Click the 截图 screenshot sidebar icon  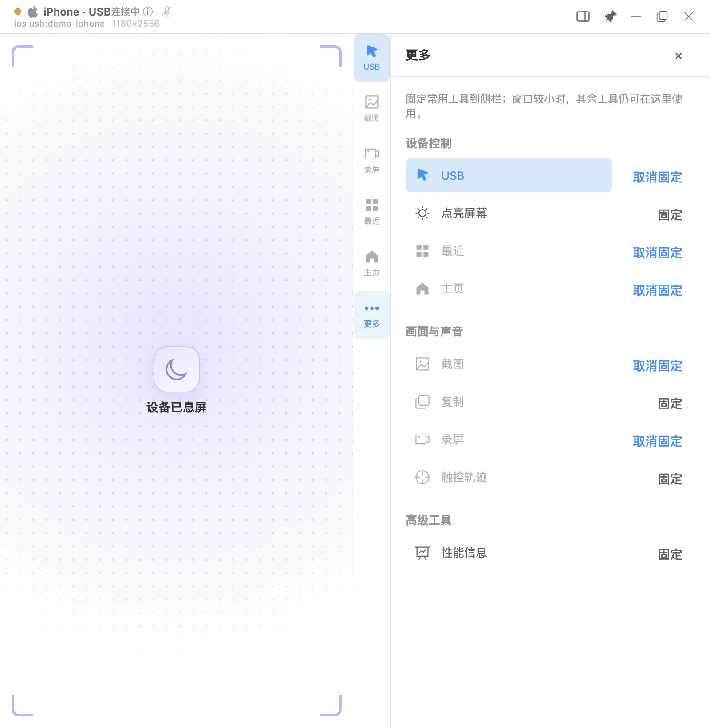[x=372, y=109]
